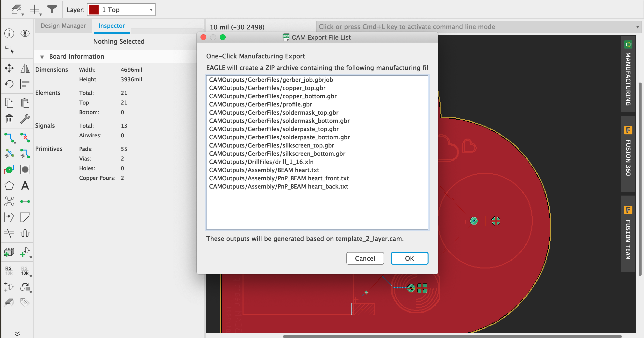
Task: Collapse the Board Information section
Action: coord(42,56)
